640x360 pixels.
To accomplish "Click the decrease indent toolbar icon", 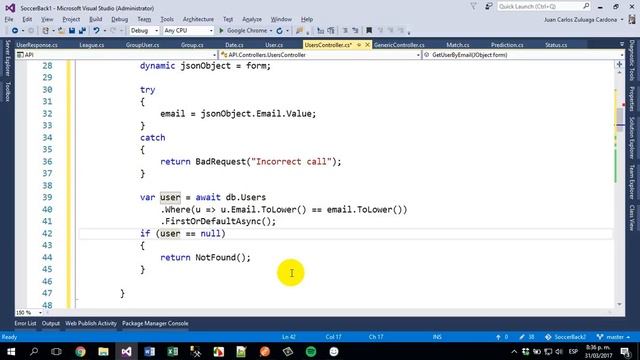I will (x=320, y=31).
